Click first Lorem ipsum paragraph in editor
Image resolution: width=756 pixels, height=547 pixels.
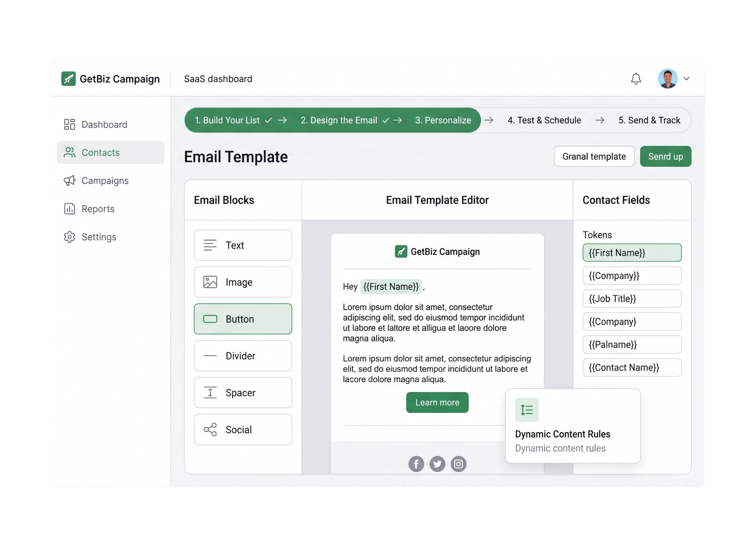tap(433, 322)
